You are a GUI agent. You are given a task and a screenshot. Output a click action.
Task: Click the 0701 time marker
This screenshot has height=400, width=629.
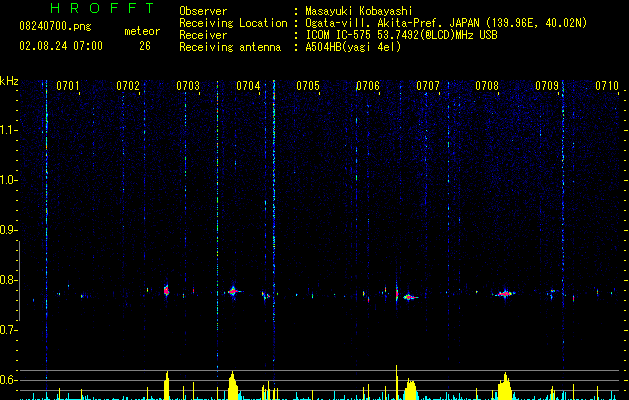[x=67, y=86]
